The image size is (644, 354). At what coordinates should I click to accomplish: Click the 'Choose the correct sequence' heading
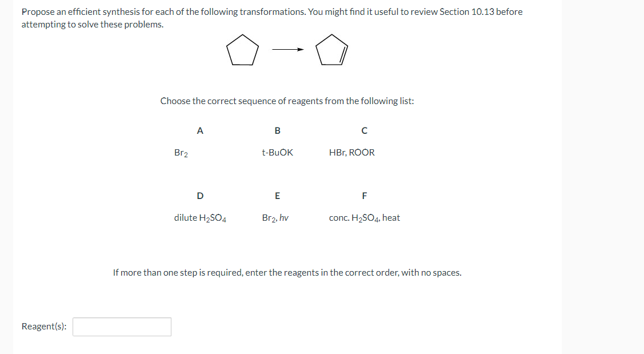pos(287,101)
